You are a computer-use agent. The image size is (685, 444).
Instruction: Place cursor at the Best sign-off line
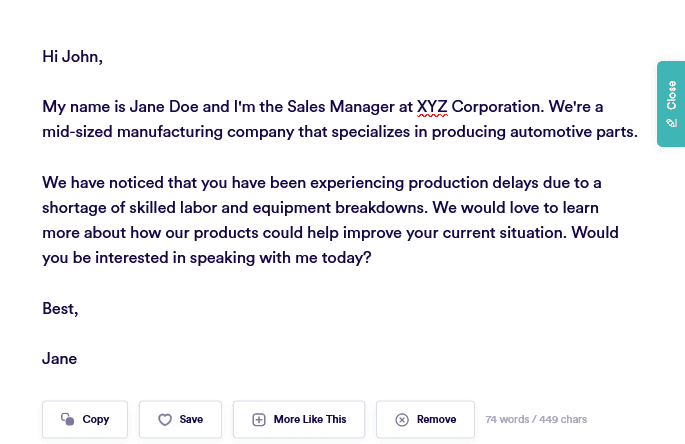(60, 308)
